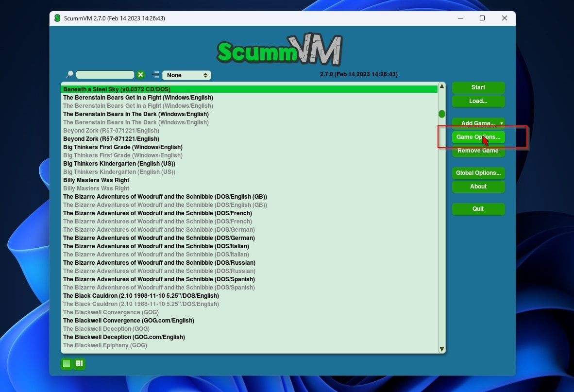Open Global Options...
Viewport: 574px width, 392px height.
478,173
